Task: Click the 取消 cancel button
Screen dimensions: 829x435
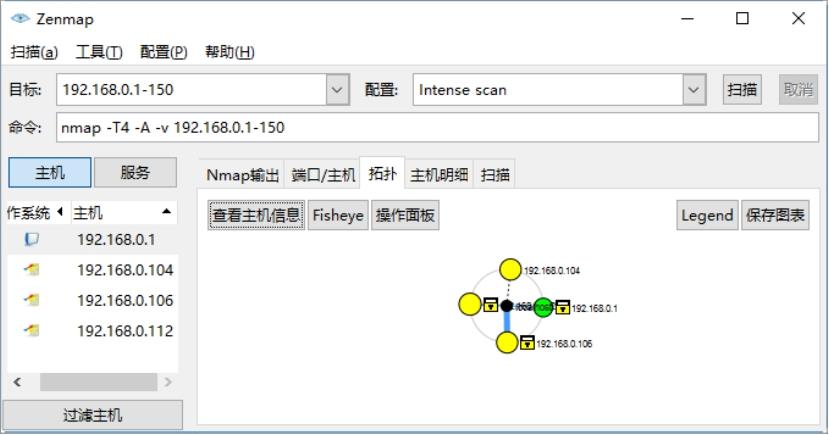Action: click(x=798, y=89)
